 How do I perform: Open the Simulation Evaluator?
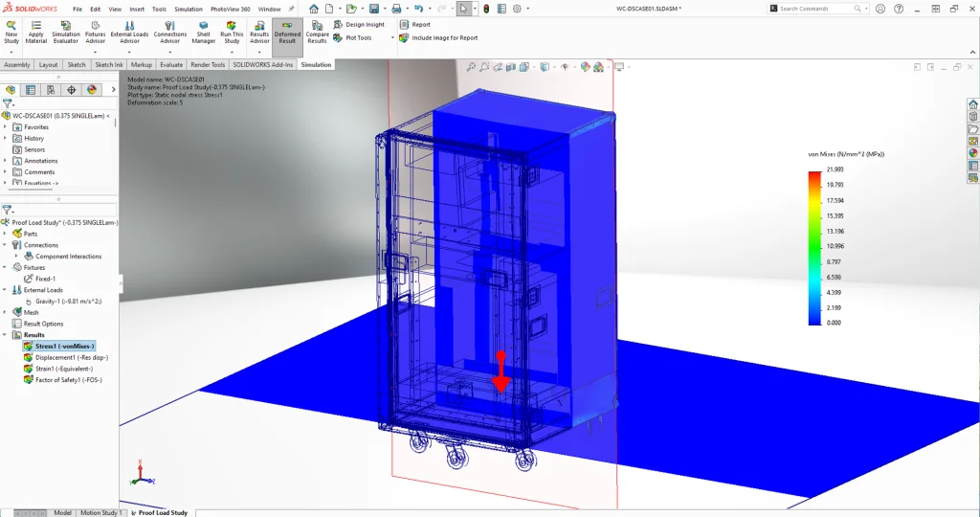pos(66,31)
